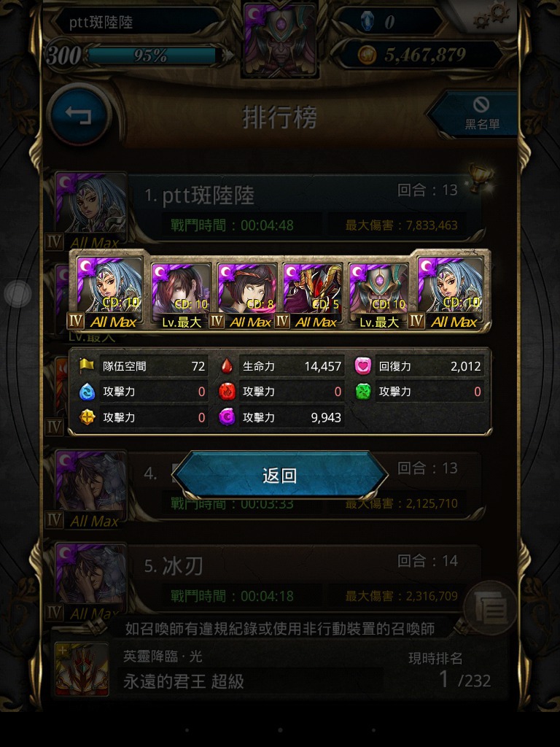Tap the purple dark attack 攻擊力 icon

pyautogui.click(x=227, y=417)
